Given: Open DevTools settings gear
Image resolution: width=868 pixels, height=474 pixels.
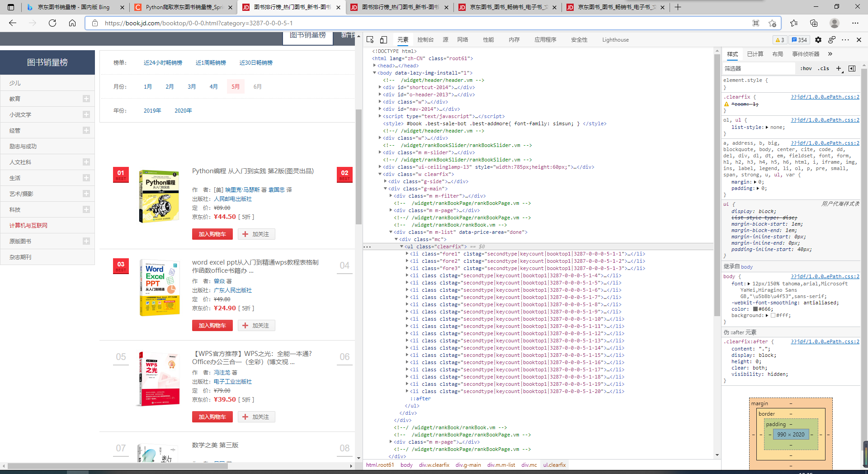Looking at the screenshot, I should pyautogui.click(x=818, y=40).
